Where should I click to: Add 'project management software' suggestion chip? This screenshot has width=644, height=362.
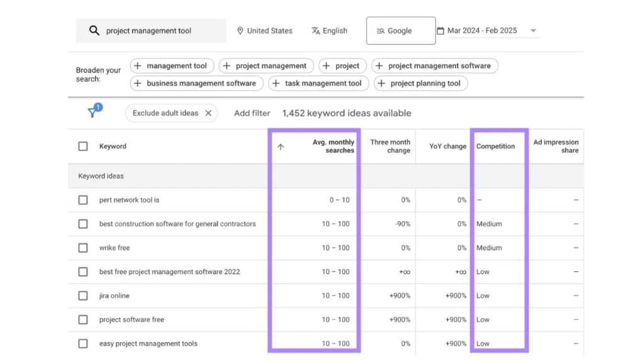(435, 65)
